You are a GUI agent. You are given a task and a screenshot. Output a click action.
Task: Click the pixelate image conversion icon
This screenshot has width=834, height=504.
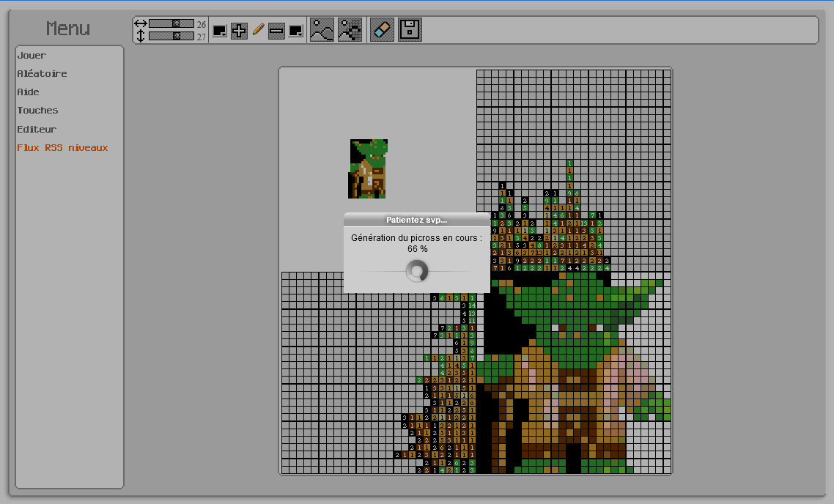(350, 30)
